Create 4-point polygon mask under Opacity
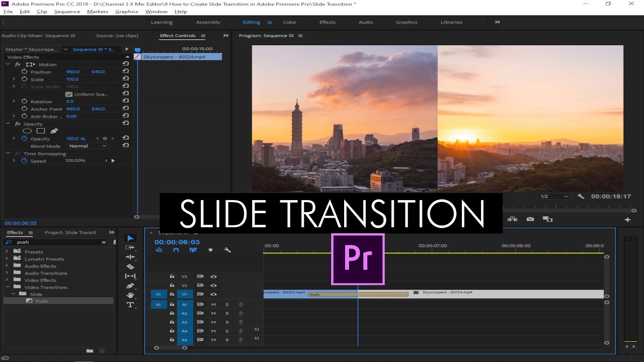The width and height of the screenshot is (644, 362). 41,131
